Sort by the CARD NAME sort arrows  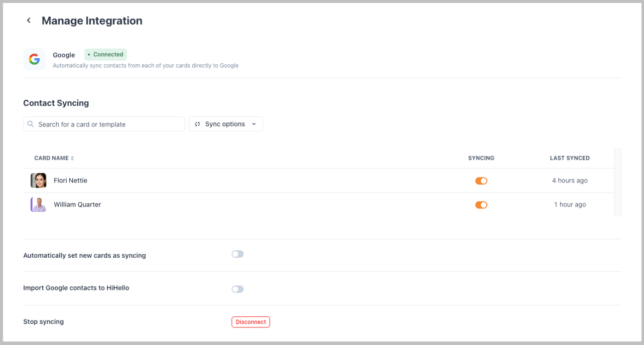72,158
